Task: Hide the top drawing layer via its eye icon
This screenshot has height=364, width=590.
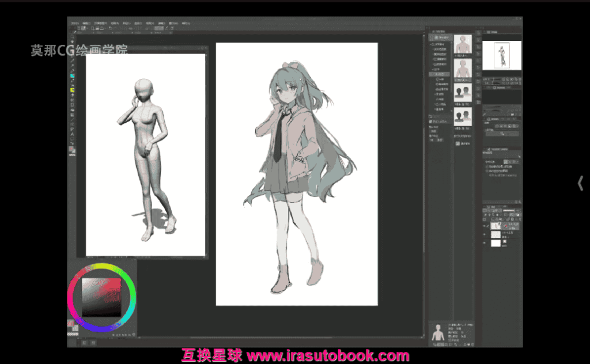Action: pos(484,226)
